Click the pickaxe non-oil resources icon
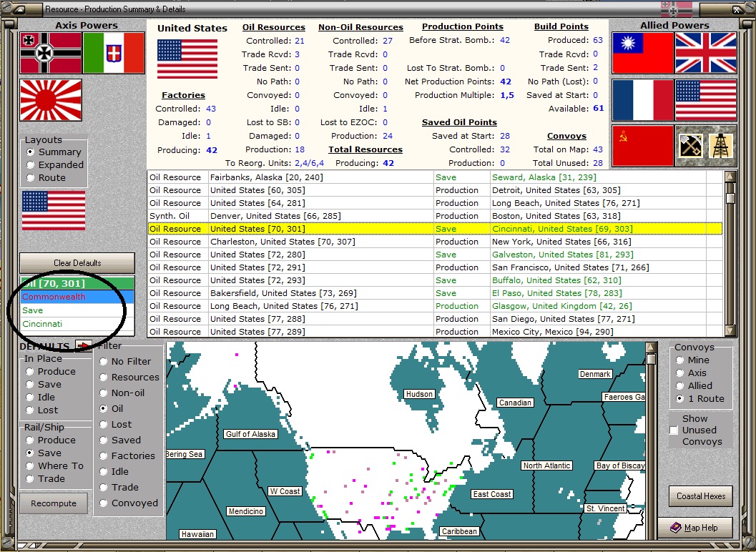Screen dimensions: 756x552 [x=690, y=146]
